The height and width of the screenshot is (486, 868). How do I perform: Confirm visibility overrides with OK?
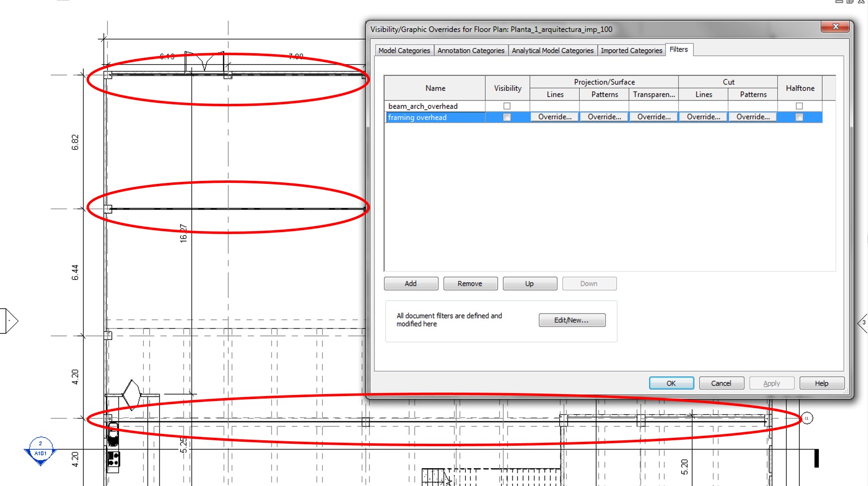point(671,383)
